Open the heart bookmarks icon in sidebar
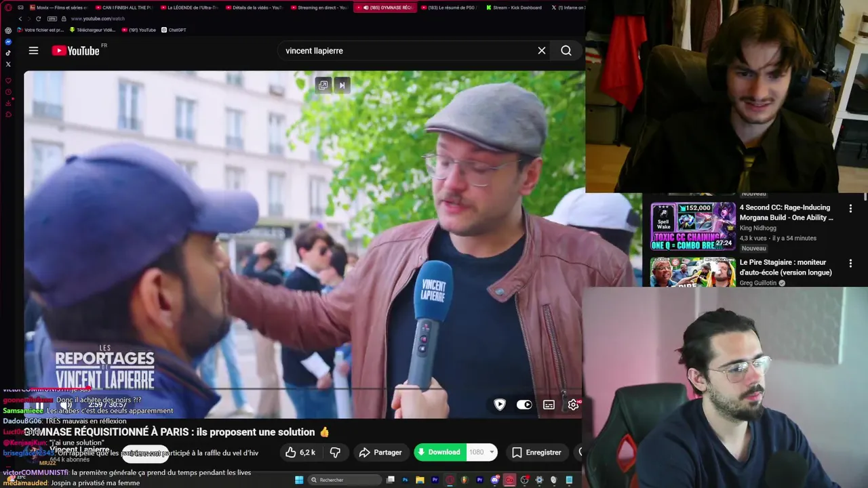Image resolution: width=868 pixels, height=488 pixels. coord(8,81)
